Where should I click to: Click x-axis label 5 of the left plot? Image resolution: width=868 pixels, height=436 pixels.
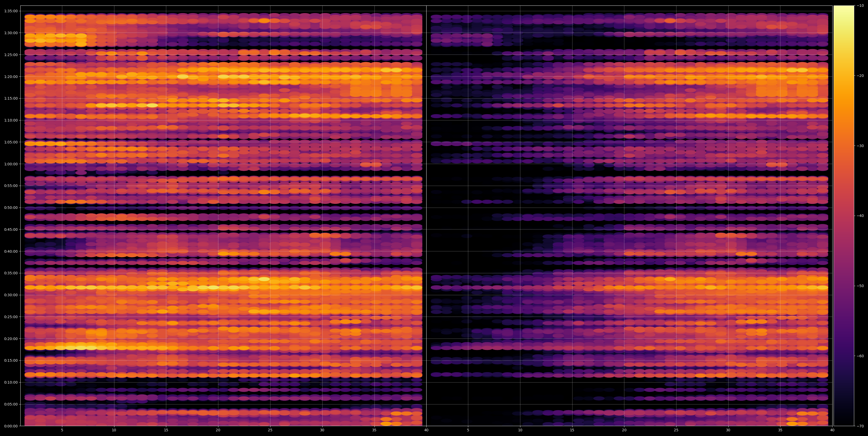62,430
